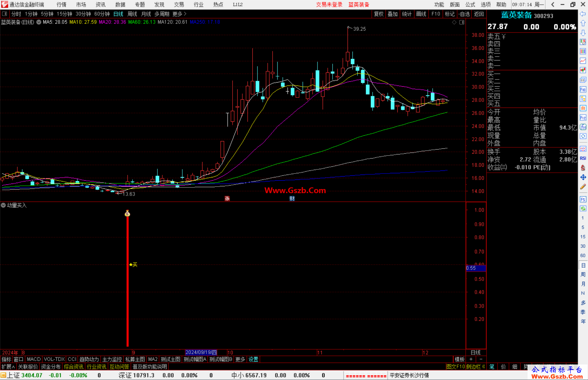588x380 pixels.
Task: Click the 复权 button
Action: pos(379,14)
